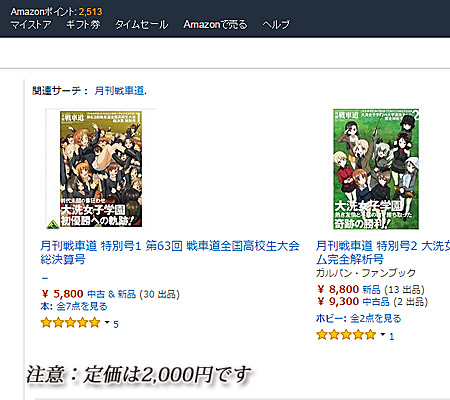The height and width of the screenshot is (400, 450).
Task: Open the ホビー: 全2点を見る link
Action: 358,318
